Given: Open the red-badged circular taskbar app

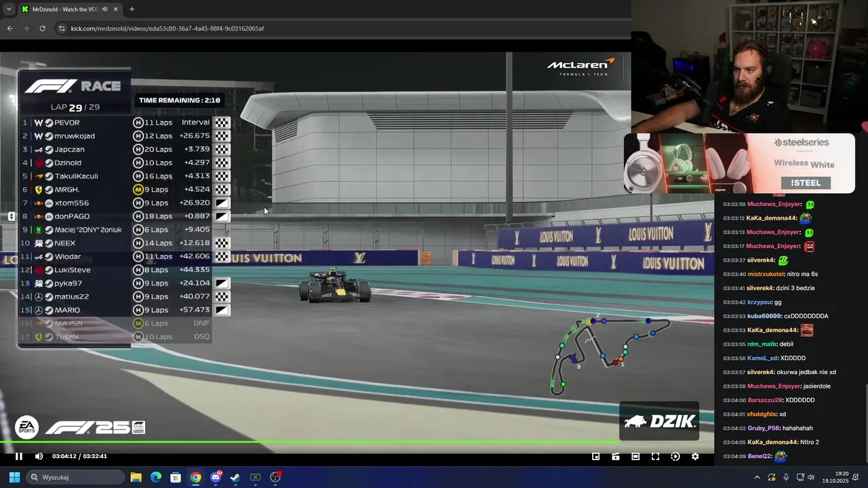Looking at the screenshot, I should (275, 477).
